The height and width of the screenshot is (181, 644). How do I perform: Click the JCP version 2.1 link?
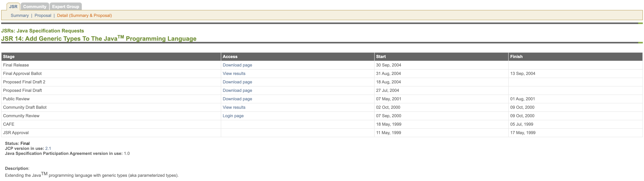click(48, 149)
